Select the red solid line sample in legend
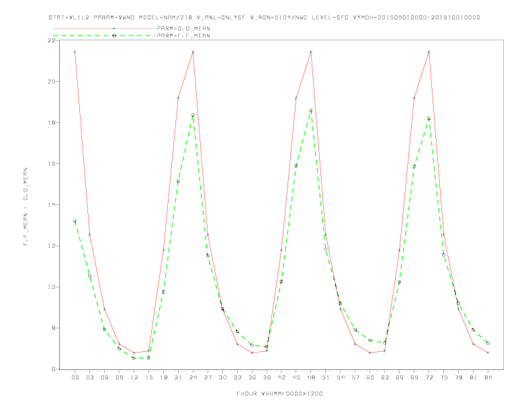 tap(104, 28)
